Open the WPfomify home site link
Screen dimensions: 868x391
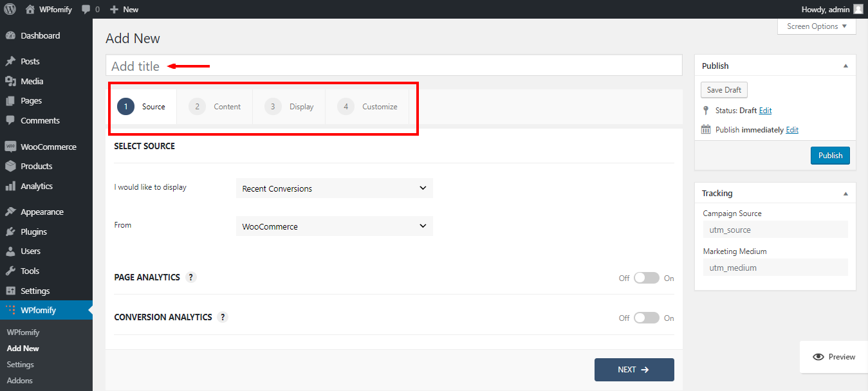click(48, 9)
